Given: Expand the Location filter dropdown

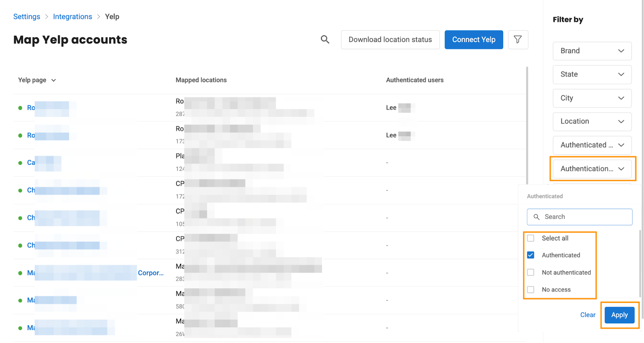Looking at the screenshot, I should (592, 121).
